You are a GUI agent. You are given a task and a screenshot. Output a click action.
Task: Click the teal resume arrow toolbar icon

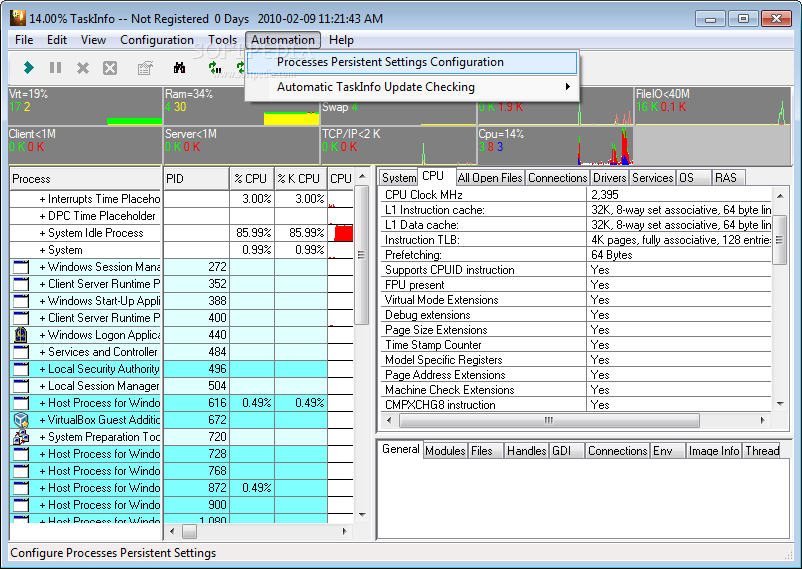coord(29,68)
